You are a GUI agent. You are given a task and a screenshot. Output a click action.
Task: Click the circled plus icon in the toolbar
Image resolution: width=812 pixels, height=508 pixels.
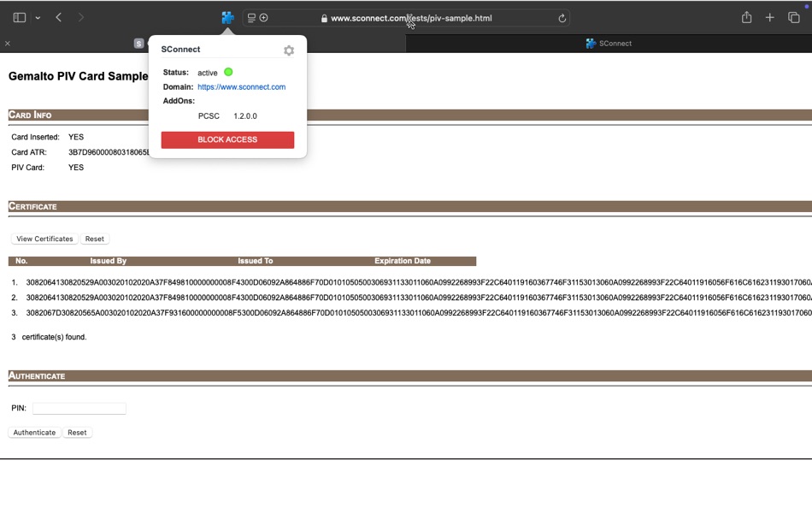click(x=263, y=18)
